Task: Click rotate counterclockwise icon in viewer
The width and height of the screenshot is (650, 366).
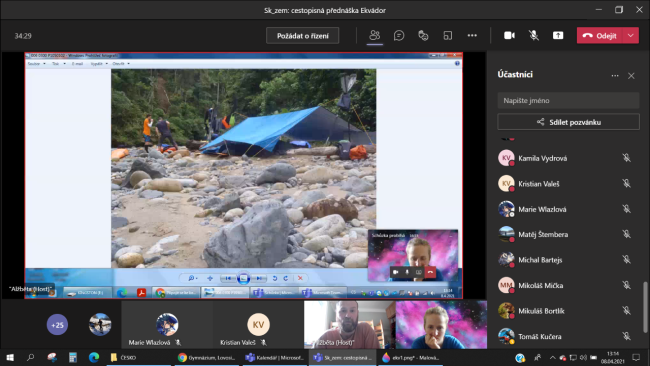Action: [274, 278]
